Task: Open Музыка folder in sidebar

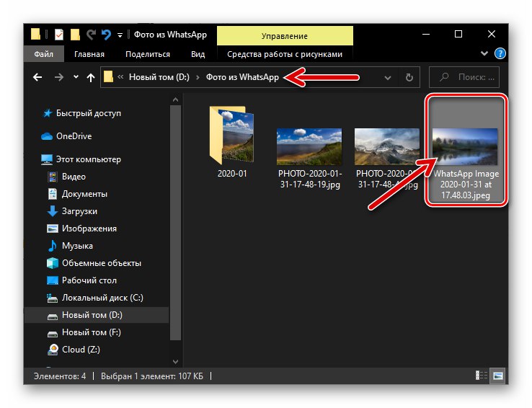Action: tap(77, 246)
